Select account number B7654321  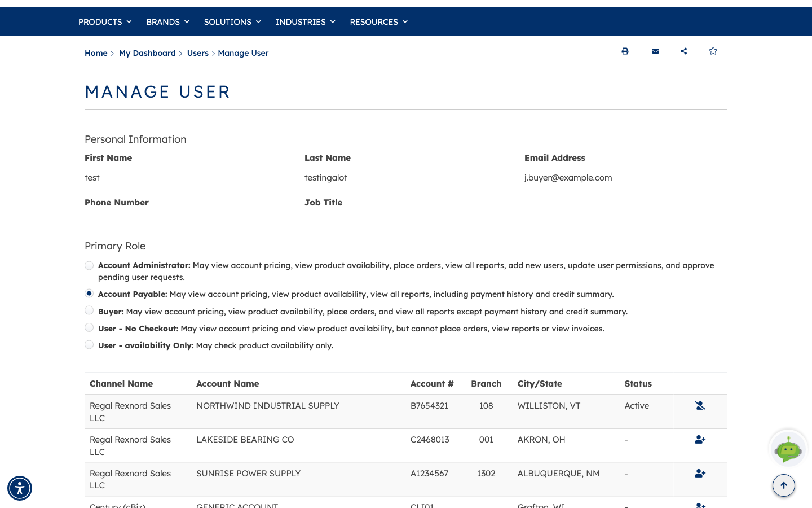click(x=429, y=406)
